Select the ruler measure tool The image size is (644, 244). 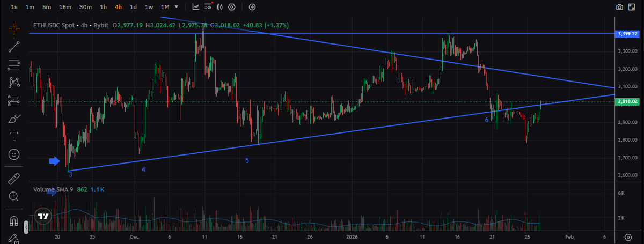click(14, 178)
